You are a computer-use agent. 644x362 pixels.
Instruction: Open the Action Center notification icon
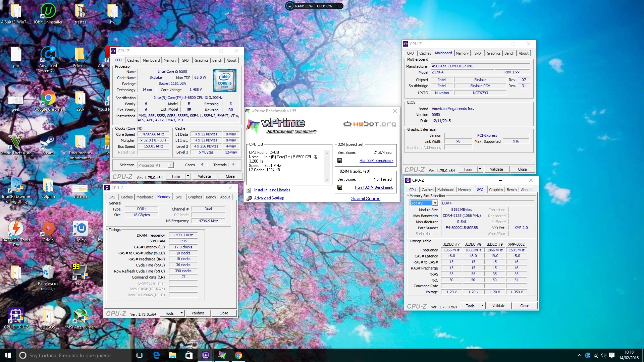(x=611, y=355)
